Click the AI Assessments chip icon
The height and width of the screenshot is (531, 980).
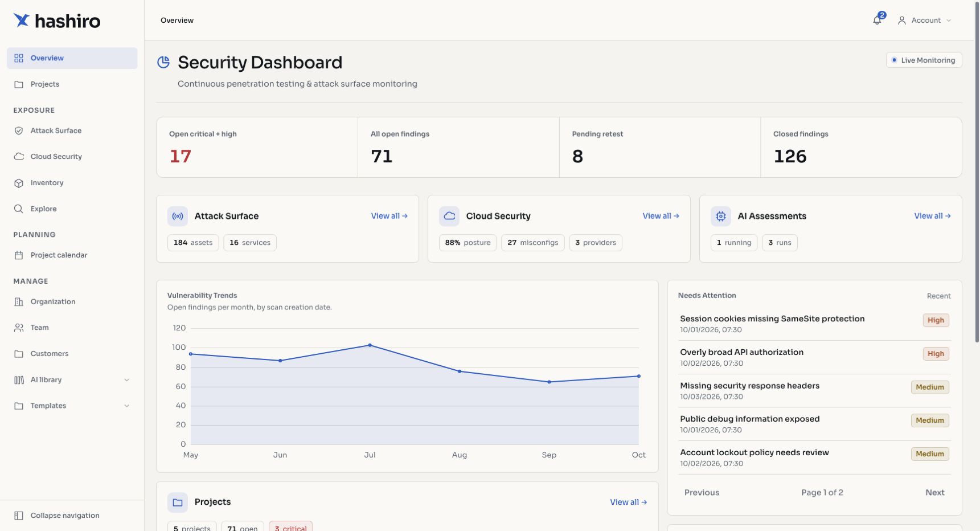[x=721, y=217]
